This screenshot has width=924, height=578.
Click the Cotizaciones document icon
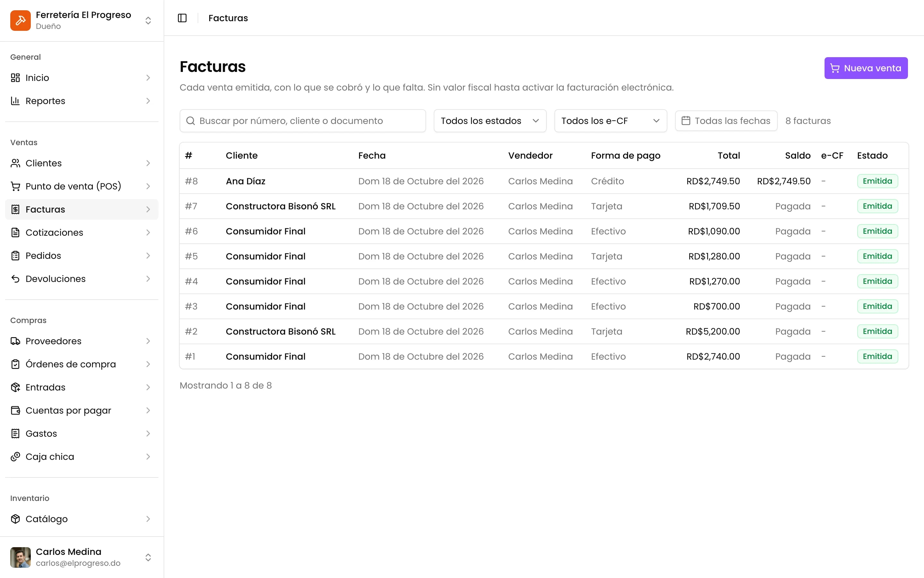pos(15,232)
